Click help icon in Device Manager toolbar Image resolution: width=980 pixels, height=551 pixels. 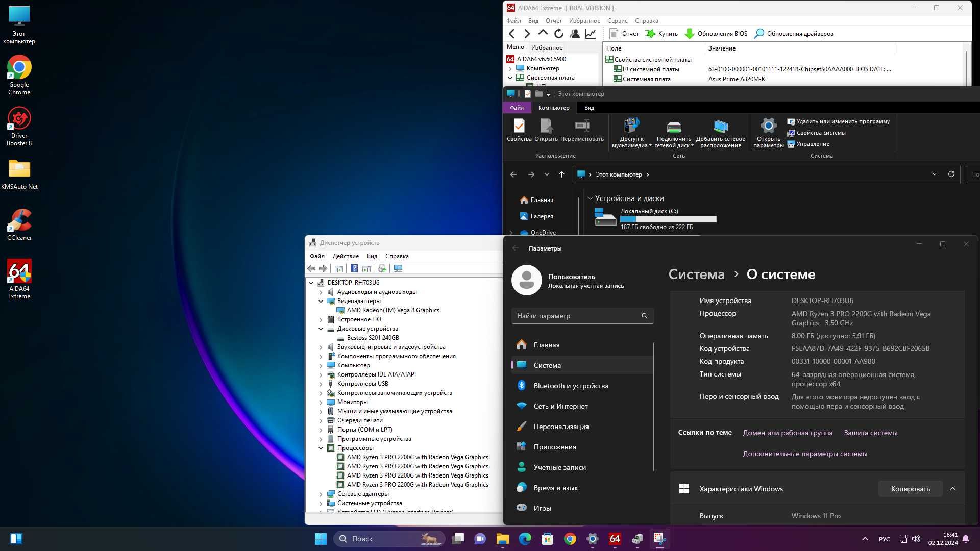[354, 268]
